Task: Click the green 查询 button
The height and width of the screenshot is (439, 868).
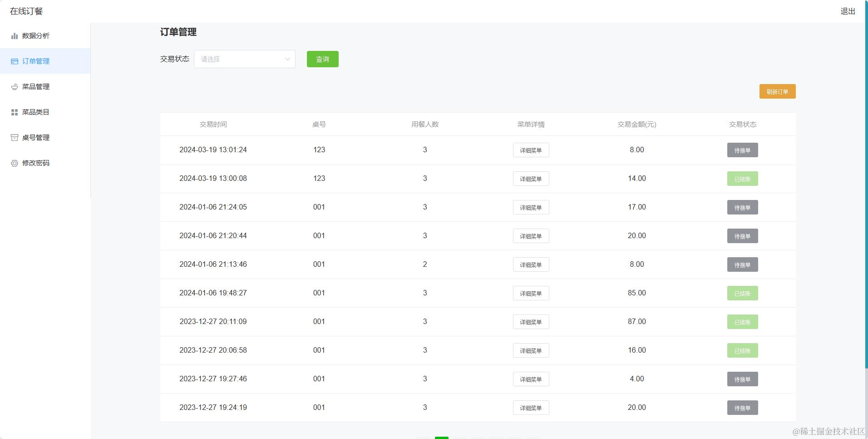Action: (323, 59)
